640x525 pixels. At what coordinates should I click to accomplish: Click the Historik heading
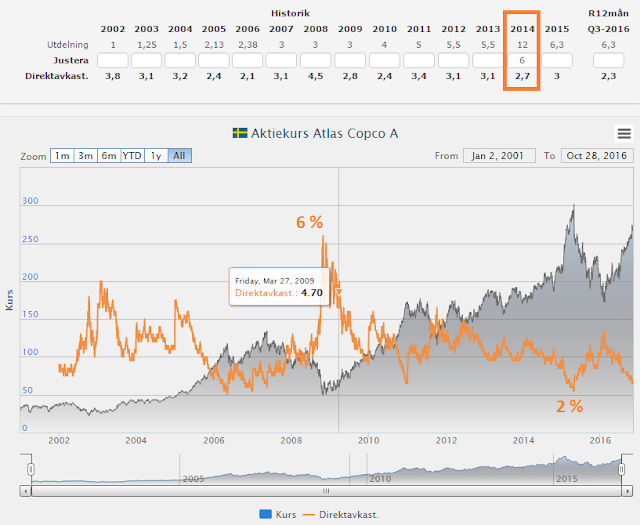290,13
